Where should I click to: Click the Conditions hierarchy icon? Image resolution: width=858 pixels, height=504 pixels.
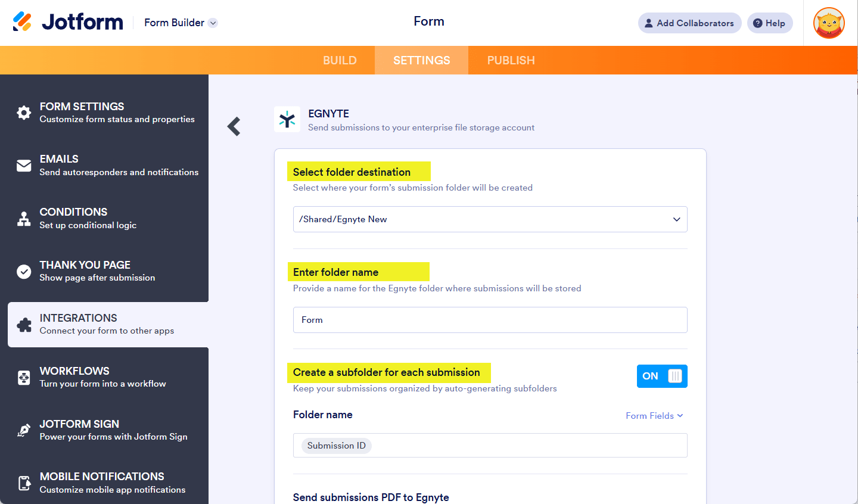click(24, 219)
